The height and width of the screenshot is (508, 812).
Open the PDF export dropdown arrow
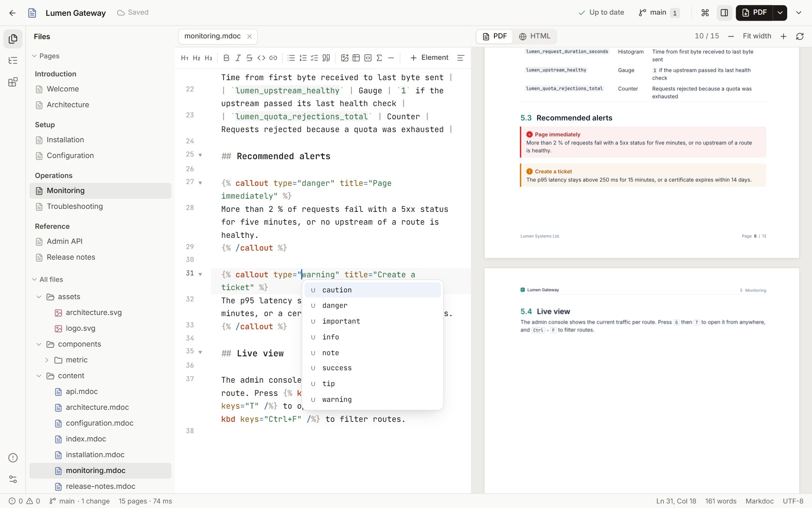point(780,13)
